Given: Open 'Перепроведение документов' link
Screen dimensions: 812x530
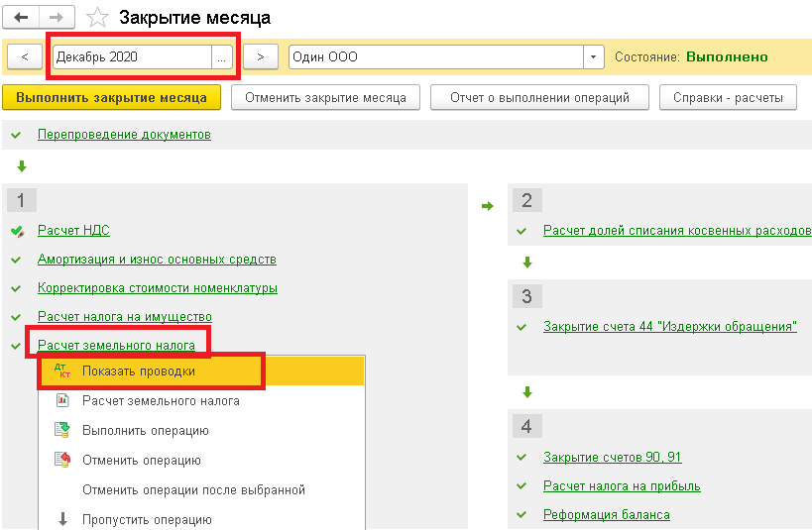Looking at the screenshot, I should click(124, 135).
